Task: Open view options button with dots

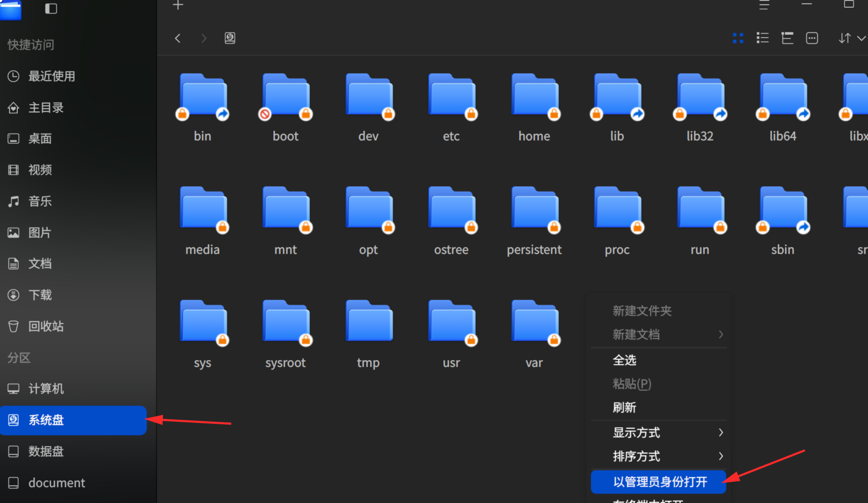Action: pos(812,38)
